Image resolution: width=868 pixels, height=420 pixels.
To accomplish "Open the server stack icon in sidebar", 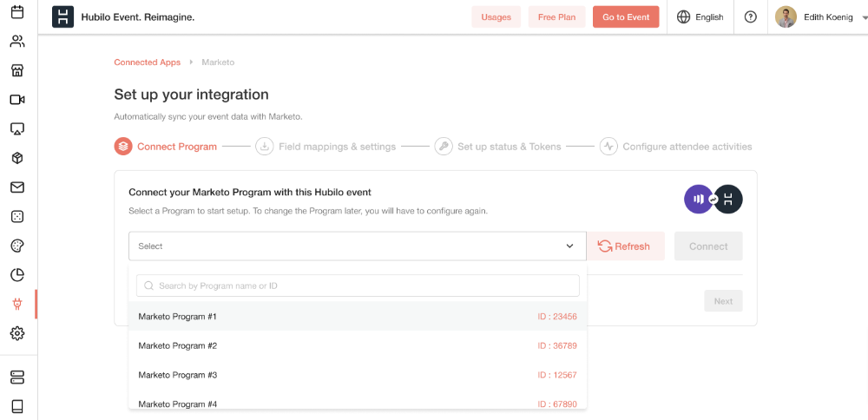I will 17,377.
